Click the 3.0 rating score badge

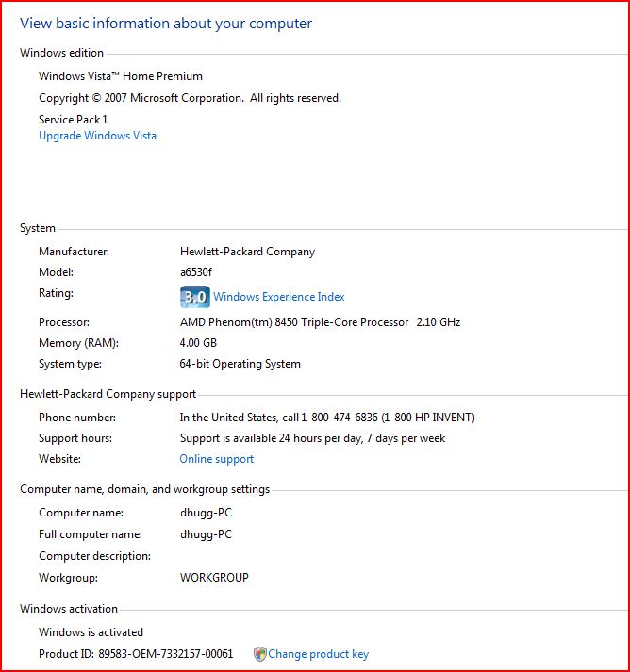194,297
